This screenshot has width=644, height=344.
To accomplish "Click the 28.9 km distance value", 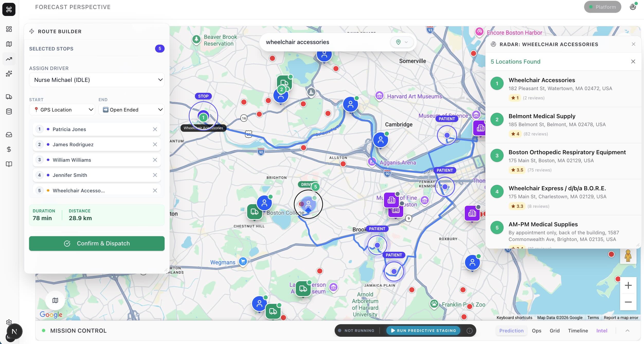I will pos(80,218).
